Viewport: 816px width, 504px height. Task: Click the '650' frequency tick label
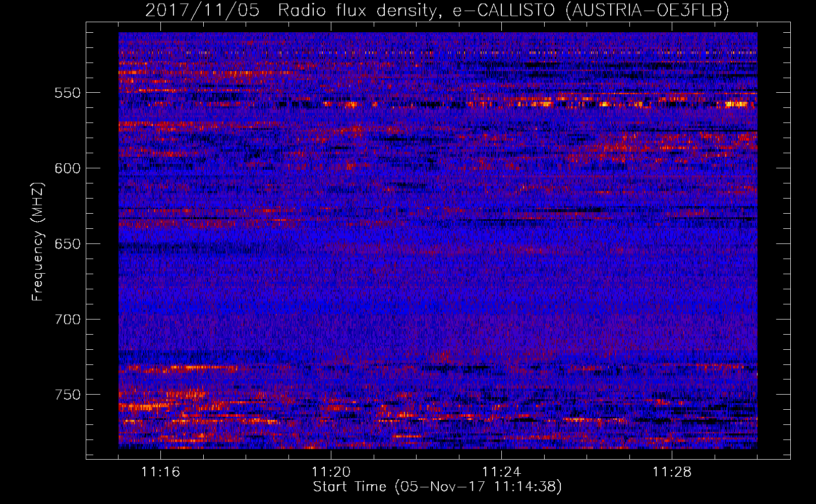[68, 244]
